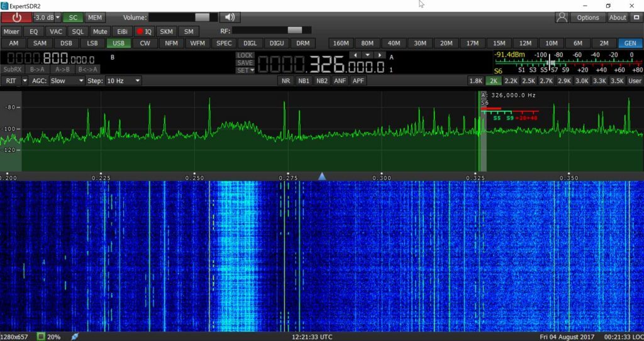The width and height of the screenshot is (644, 341).
Task: Click the connection plug icon in status bar
Action: (x=75, y=337)
